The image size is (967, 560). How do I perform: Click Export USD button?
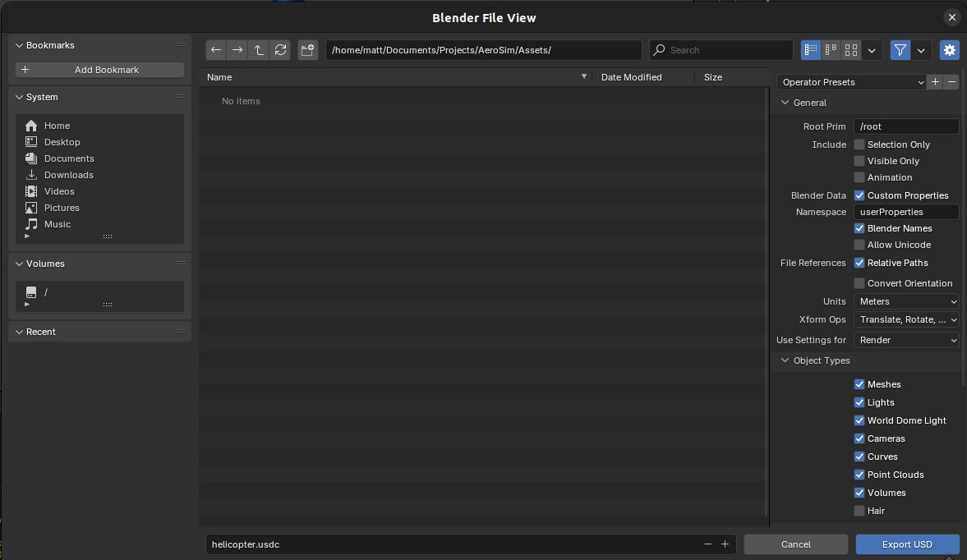pos(907,544)
